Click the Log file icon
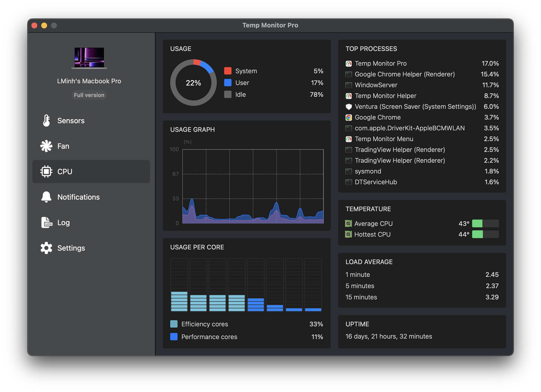The image size is (541, 392). [47, 222]
